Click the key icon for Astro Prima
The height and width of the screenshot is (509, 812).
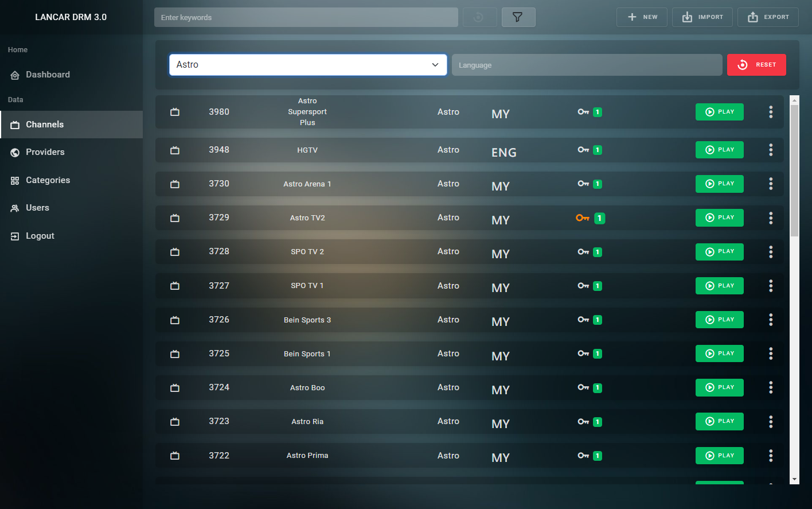(x=583, y=455)
